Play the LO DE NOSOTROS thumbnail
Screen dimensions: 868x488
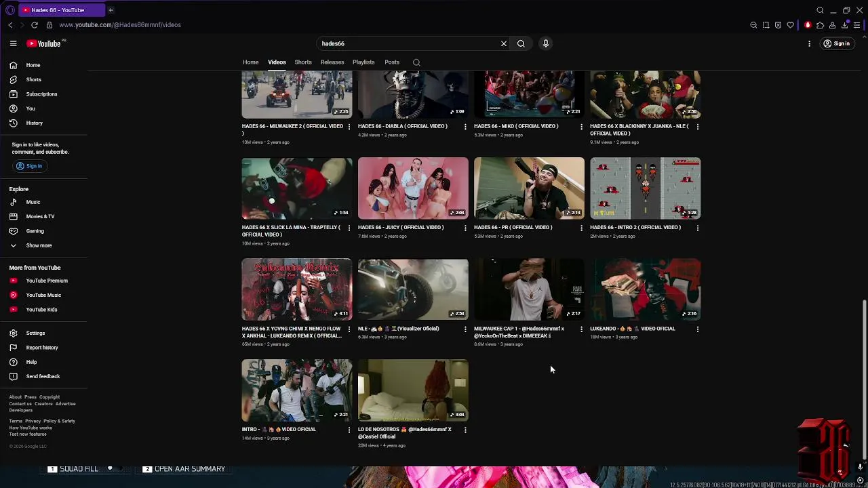click(413, 390)
